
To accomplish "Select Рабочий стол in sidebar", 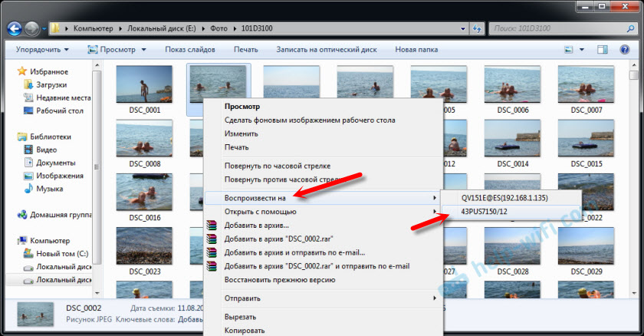I will coord(54,110).
